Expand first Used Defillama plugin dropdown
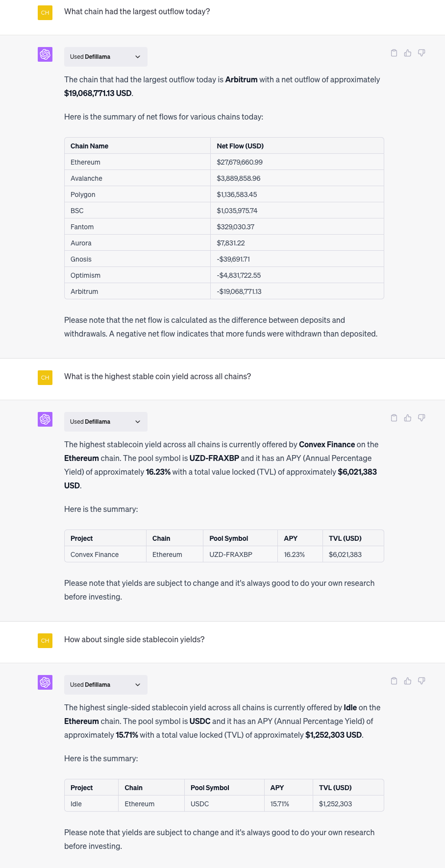This screenshot has width=445, height=868. click(105, 57)
